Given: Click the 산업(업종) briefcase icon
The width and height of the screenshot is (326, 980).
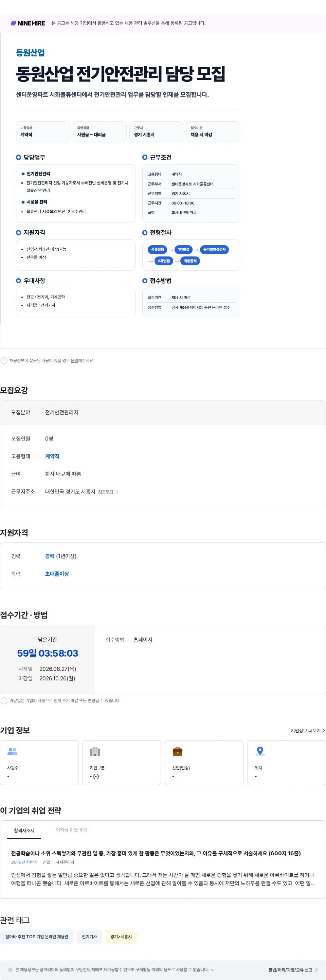Looking at the screenshot, I should pyautogui.click(x=178, y=751).
